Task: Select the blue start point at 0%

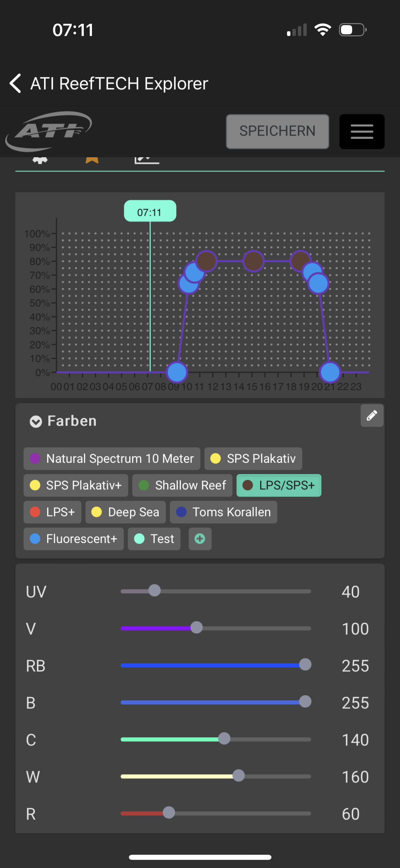Action: point(177,372)
